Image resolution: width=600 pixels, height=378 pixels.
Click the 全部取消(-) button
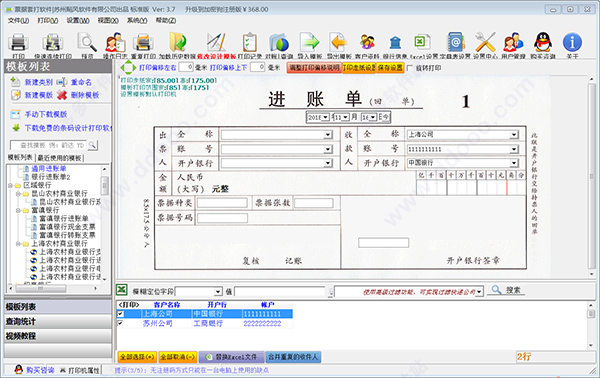pos(178,357)
